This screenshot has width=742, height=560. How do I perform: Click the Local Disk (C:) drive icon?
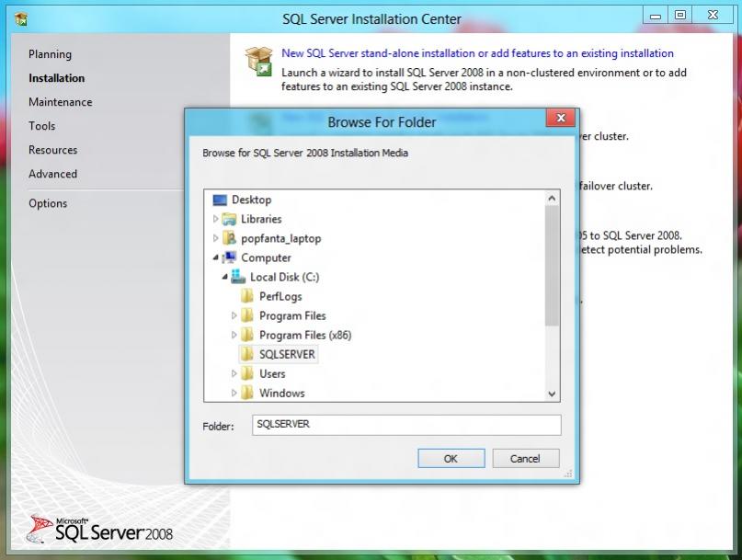(x=238, y=277)
